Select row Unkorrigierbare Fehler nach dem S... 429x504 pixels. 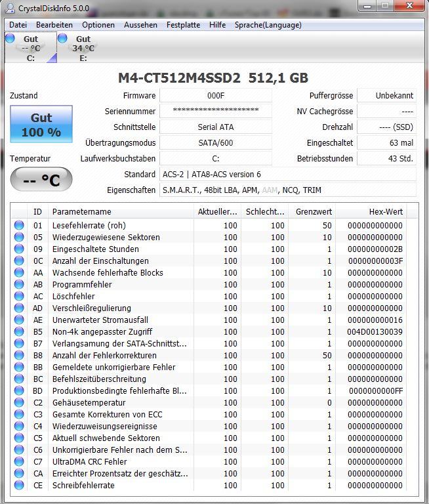click(214, 450)
